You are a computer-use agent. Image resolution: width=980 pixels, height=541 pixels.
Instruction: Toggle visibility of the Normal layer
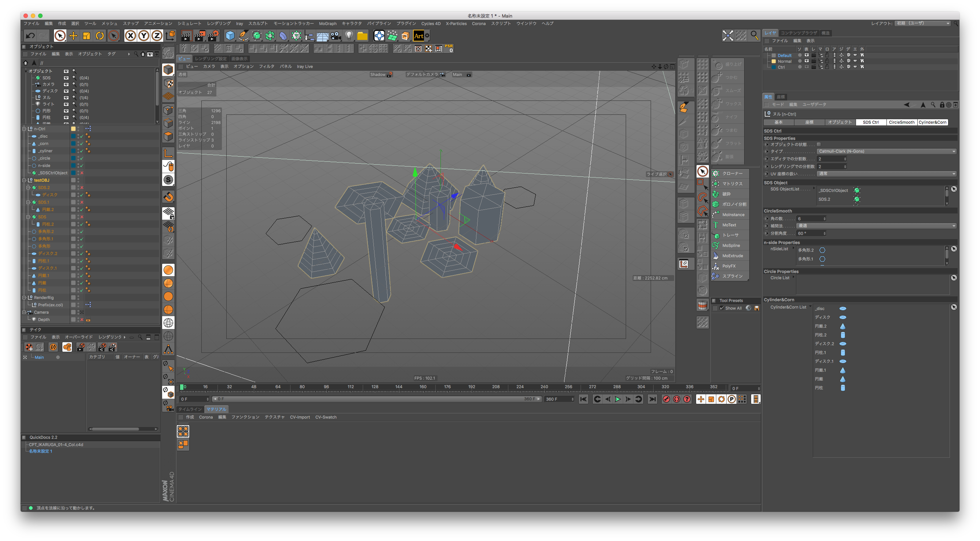coord(807,61)
